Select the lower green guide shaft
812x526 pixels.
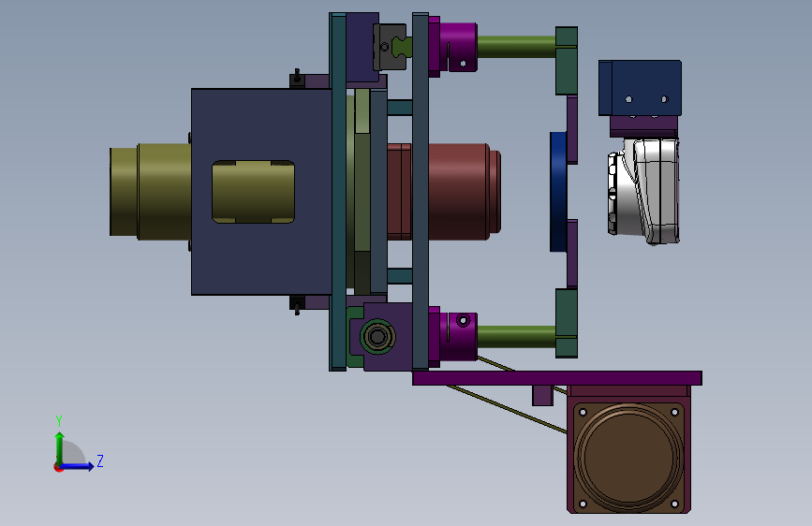pyautogui.click(x=516, y=337)
